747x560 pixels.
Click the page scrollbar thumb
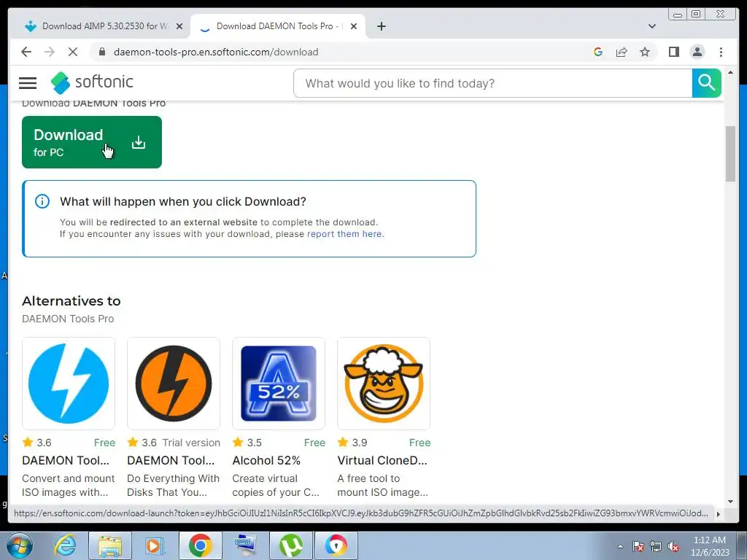point(730,153)
